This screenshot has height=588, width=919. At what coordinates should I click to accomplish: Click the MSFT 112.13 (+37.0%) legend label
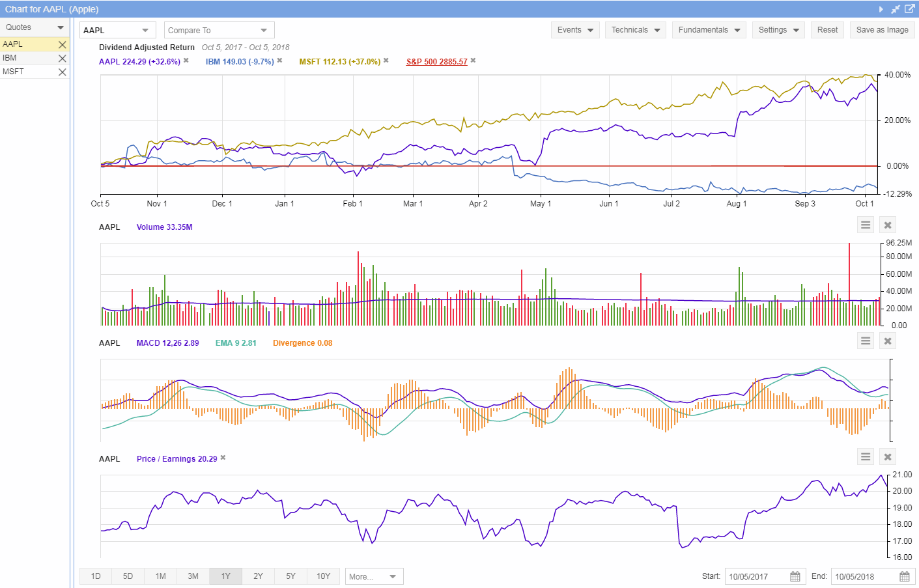coord(340,62)
